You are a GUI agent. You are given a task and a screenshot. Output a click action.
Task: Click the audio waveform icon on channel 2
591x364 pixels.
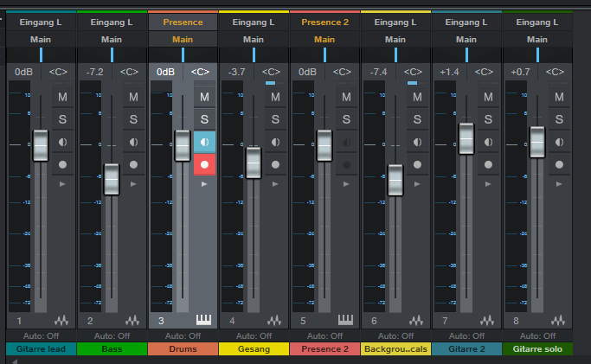coord(132,321)
